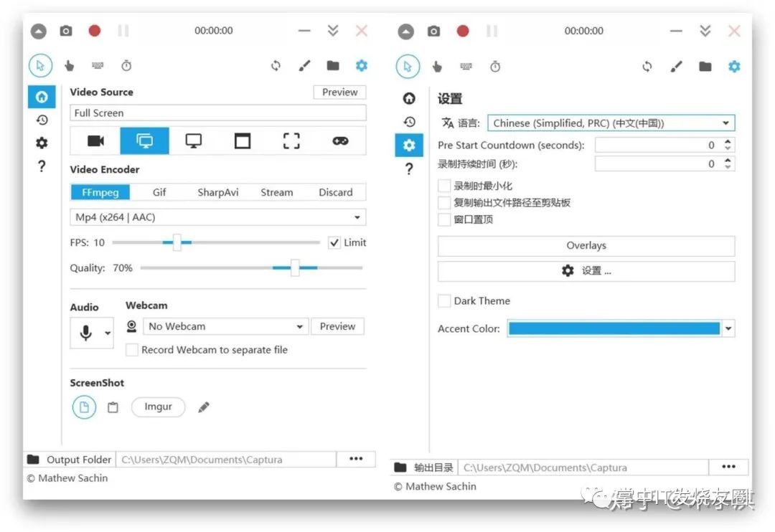The image size is (775, 532).
Task: Open the No Webcam dropdown
Action: 226,326
